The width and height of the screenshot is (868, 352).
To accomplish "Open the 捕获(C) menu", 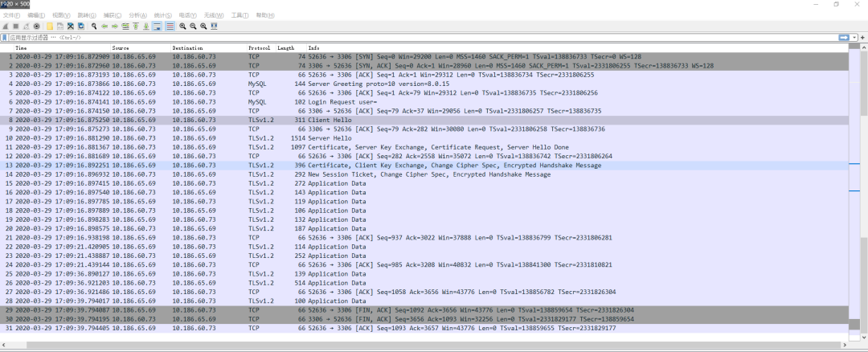I will pos(113,15).
